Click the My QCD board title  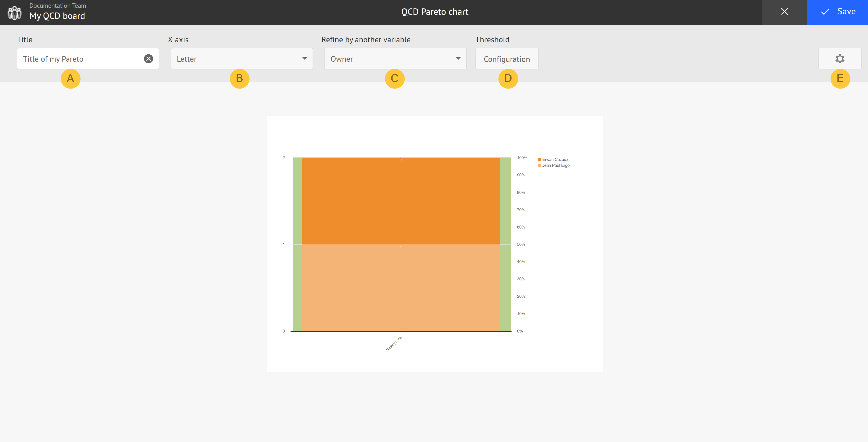pyautogui.click(x=57, y=16)
